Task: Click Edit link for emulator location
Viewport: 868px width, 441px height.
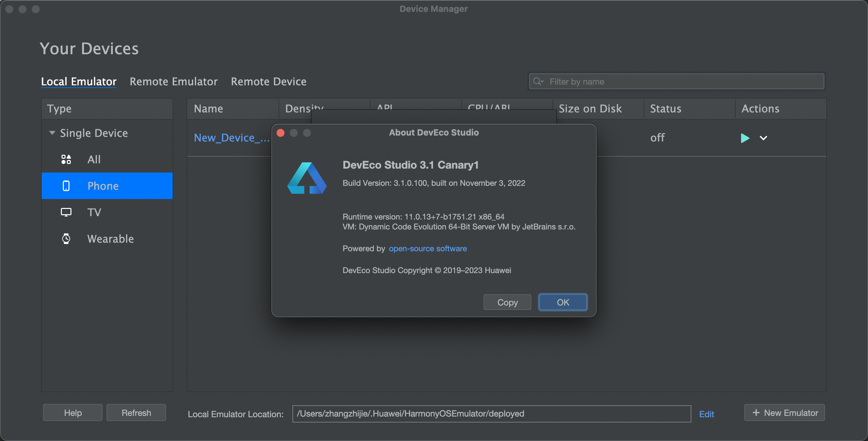Action: tap(706, 414)
